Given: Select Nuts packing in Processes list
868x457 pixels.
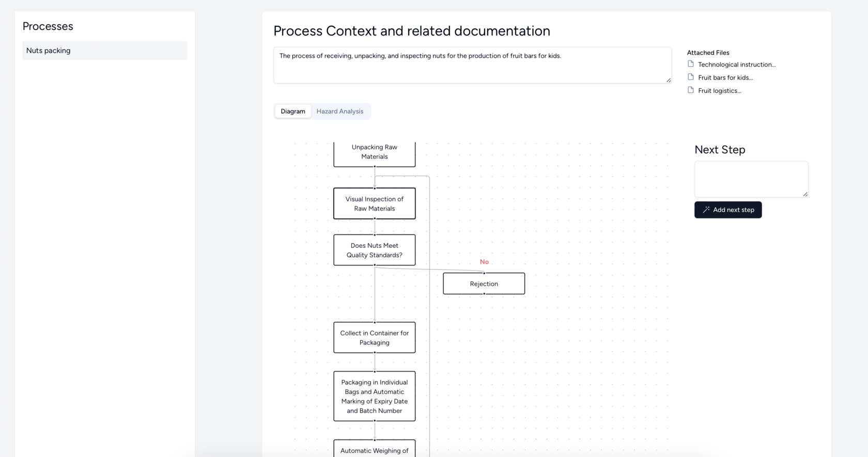Looking at the screenshot, I should tap(104, 51).
